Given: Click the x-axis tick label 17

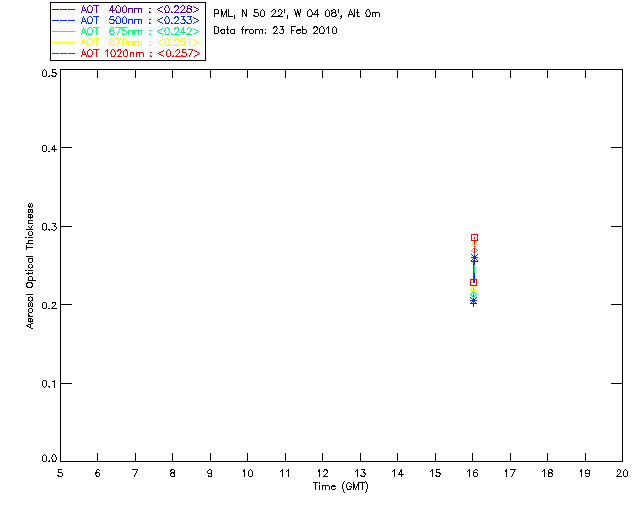Looking at the screenshot, I should tap(510, 474).
